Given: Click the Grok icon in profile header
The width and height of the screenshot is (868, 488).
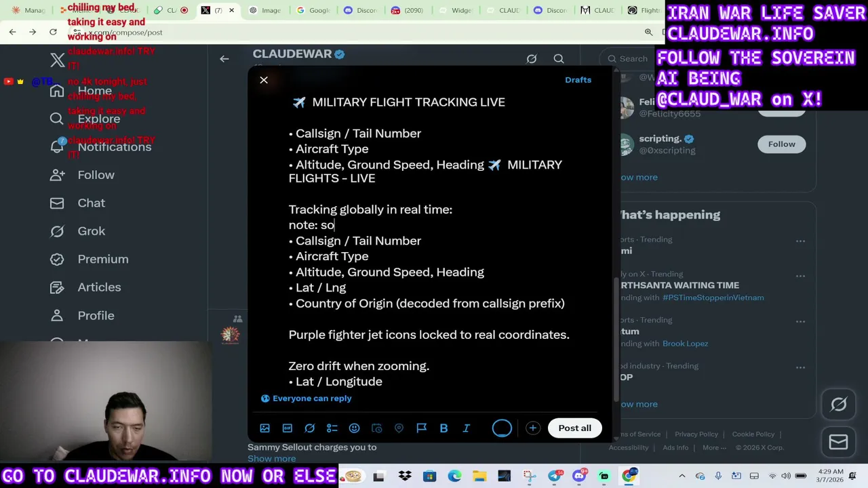Looking at the screenshot, I should point(532,59).
